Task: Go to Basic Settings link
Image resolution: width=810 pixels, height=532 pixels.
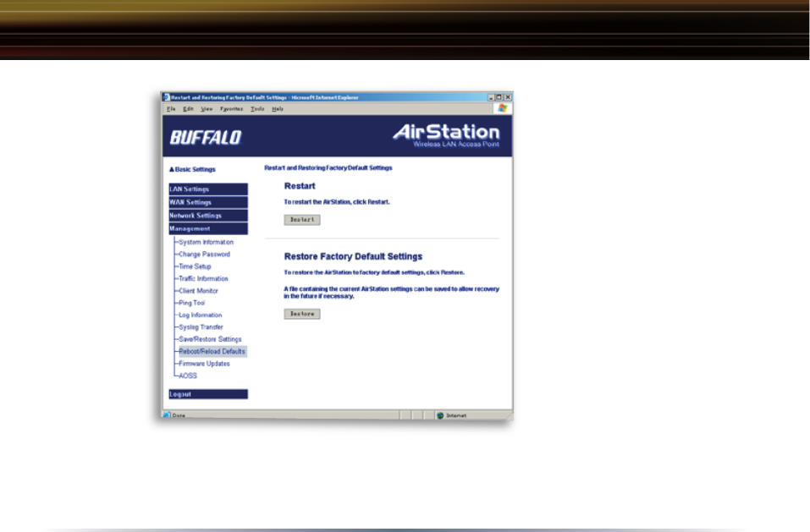Action: coord(192,169)
